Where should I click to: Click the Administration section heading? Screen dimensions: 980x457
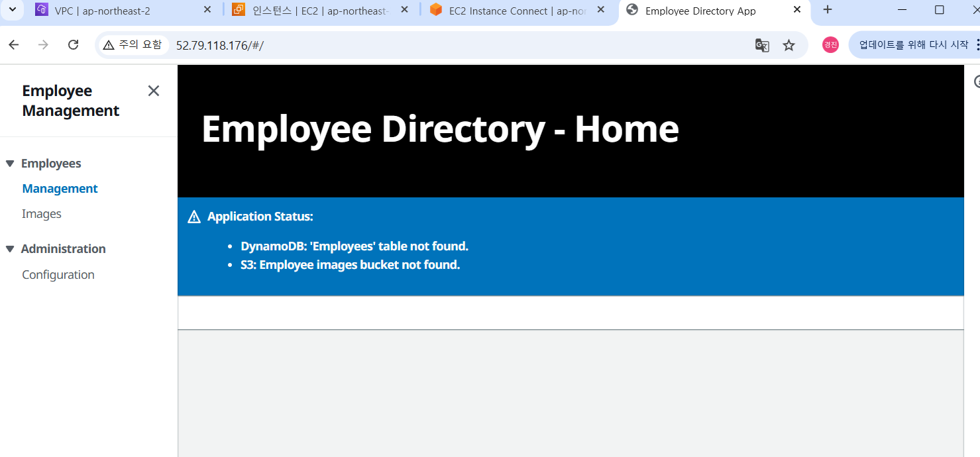[x=63, y=249]
